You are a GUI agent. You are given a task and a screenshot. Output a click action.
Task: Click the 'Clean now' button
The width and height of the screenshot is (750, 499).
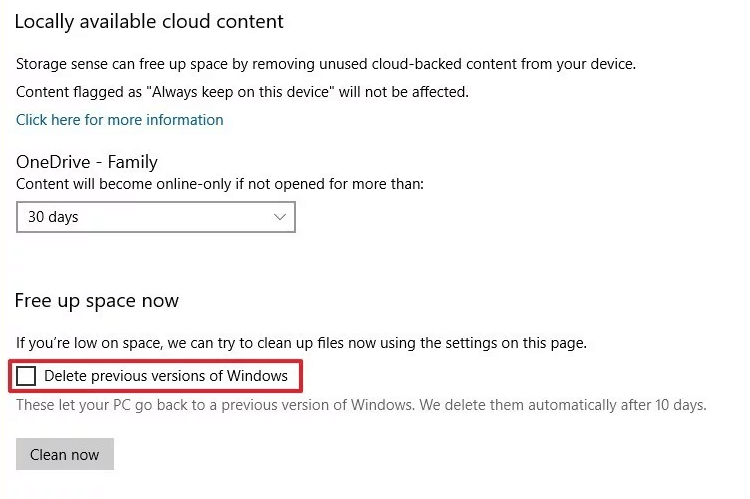65,454
